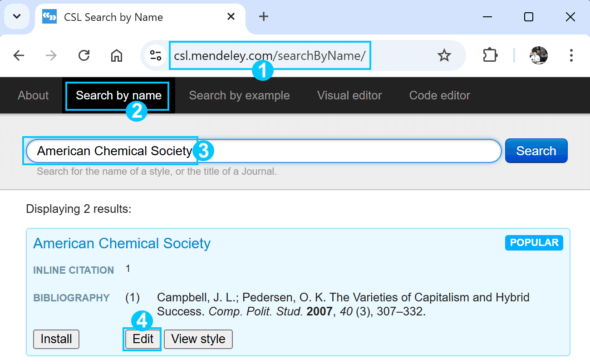Bookmark this page with star icon
The image size is (590, 364).
[444, 56]
